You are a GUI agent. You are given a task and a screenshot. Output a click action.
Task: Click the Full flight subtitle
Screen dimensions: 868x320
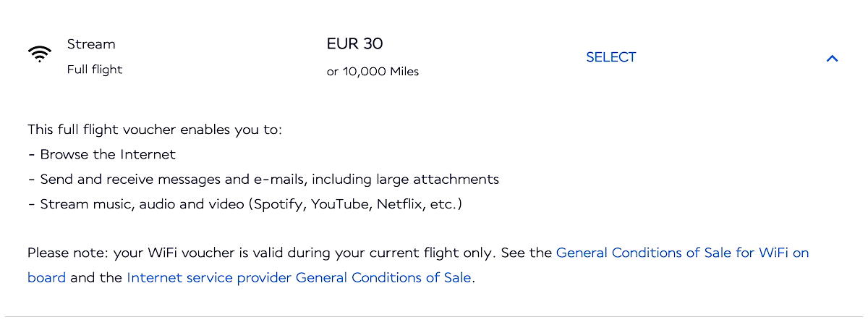pos(95,70)
